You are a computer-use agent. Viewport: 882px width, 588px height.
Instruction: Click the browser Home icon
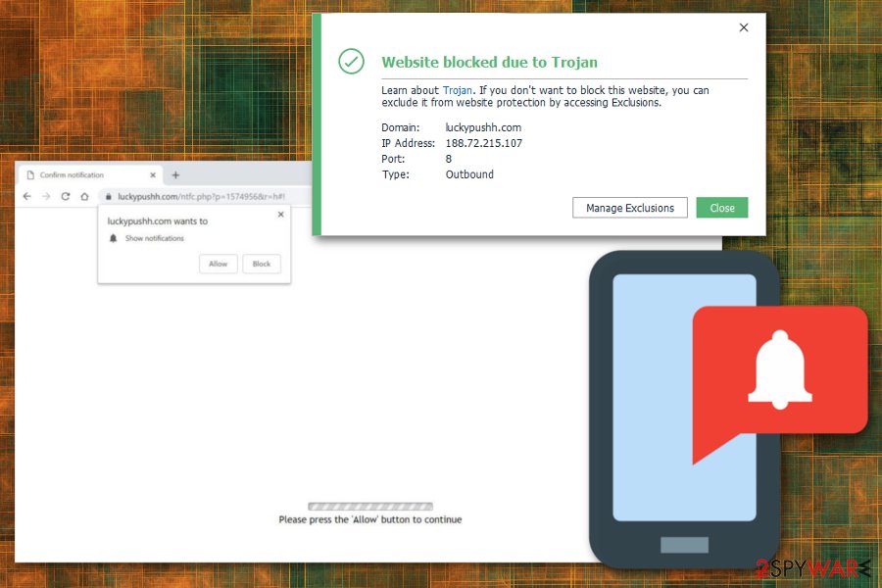(84, 195)
